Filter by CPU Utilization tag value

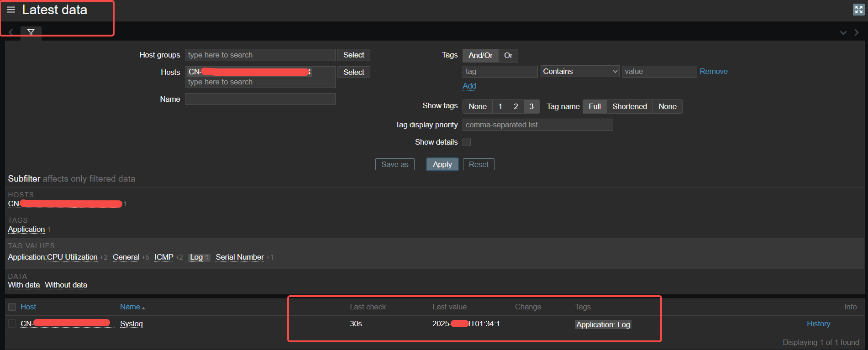click(73, 257)
